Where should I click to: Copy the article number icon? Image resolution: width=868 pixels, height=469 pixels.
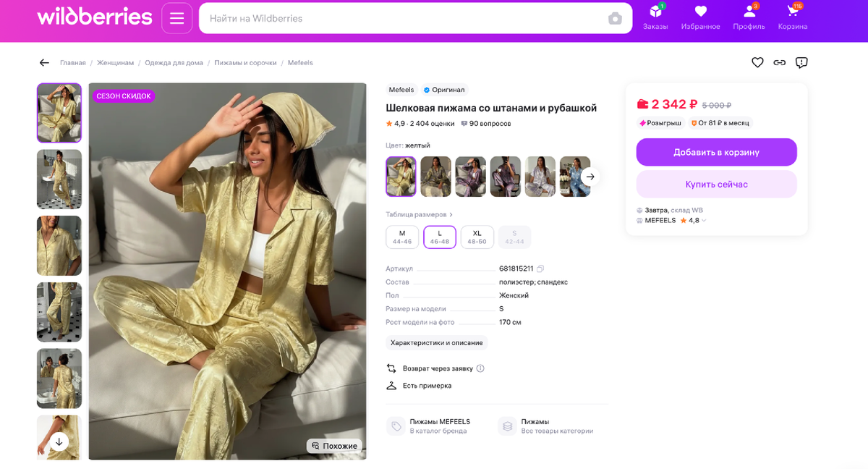tap(540, 269)
